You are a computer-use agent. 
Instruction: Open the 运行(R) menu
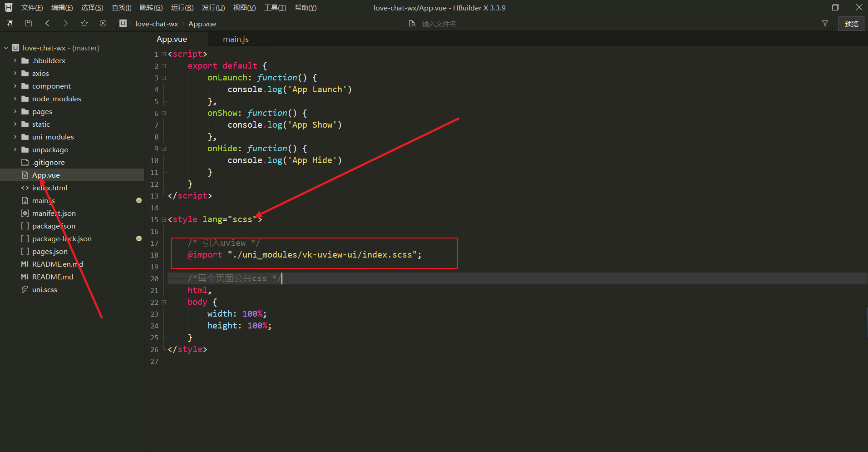click(182, 8)
